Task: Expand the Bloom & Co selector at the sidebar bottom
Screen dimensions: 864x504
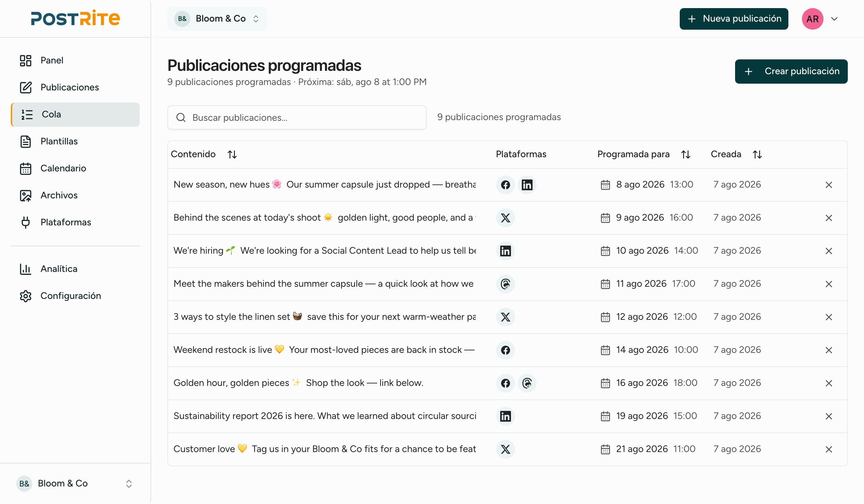Action: [x=75, y=483]
